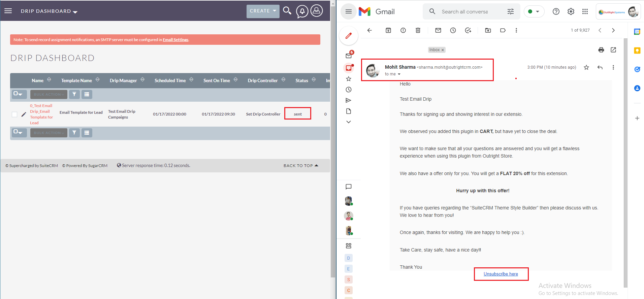Snooze this Gmail message
Screen dimensions: 644x299
click(453, 30)
